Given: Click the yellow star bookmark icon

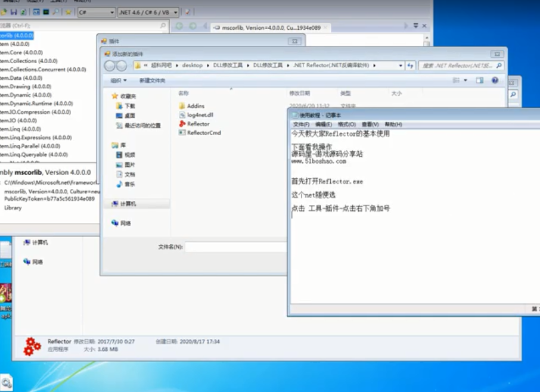Looking at the screenshot, I should 69,13.
